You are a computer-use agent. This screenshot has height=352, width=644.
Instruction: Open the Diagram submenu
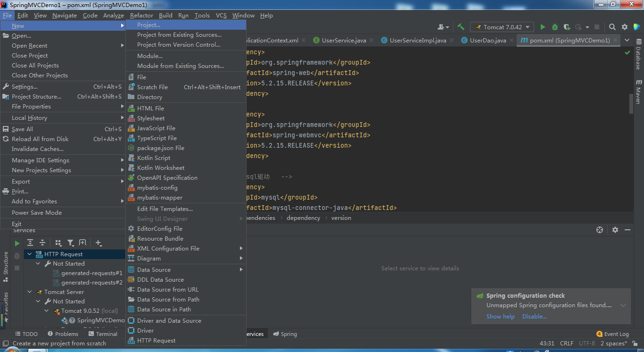(x=186, y=258)
